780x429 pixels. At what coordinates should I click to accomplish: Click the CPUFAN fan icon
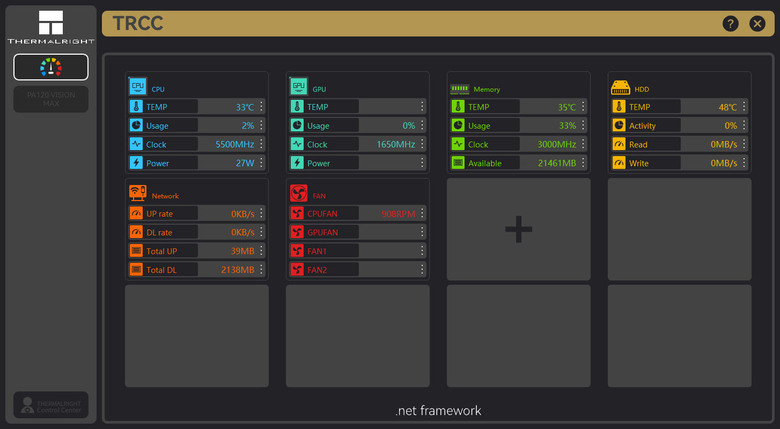pos(297,214)
